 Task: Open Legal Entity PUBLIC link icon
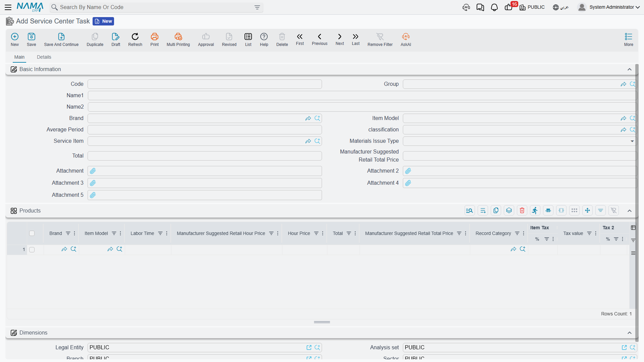pyautogui.click(x=309, y=348)
